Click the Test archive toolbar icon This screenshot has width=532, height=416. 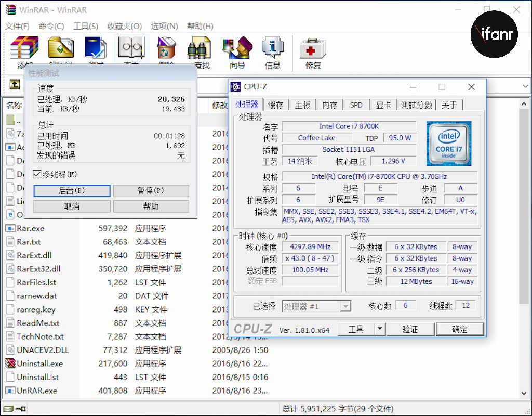click(96, 50)
